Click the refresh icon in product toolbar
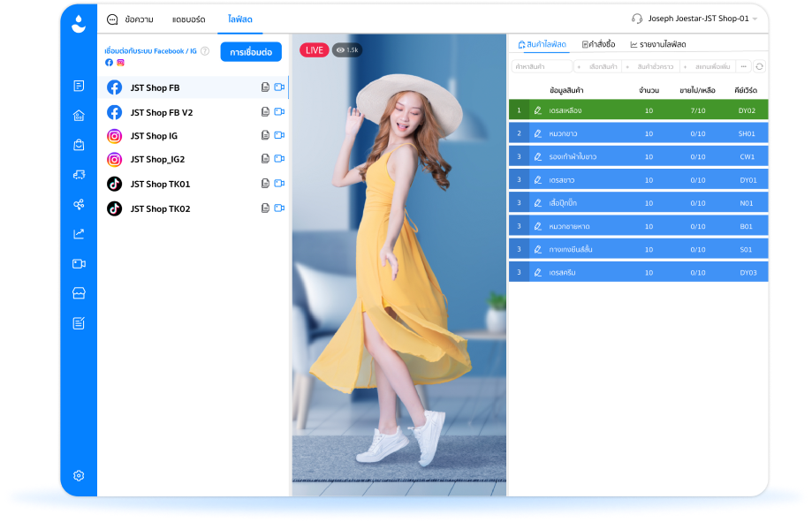Screen dimensions: 812x522 click(760, 66)
